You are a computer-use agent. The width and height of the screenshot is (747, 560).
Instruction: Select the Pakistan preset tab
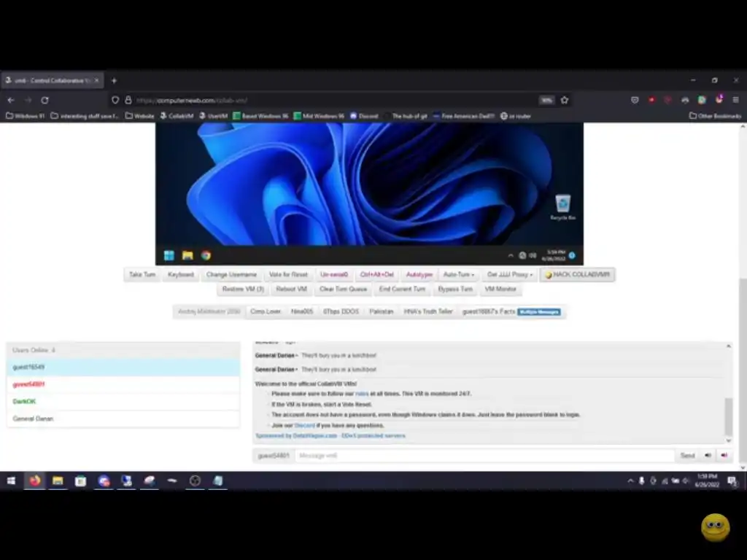[x=381, y=311]
